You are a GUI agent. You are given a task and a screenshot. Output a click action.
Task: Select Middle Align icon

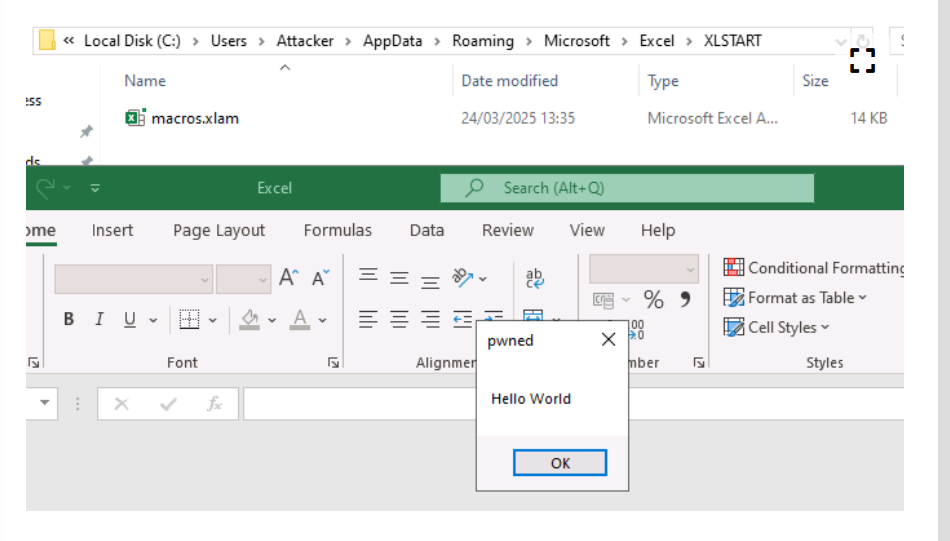pyautogui.click(x=399, y=278)
